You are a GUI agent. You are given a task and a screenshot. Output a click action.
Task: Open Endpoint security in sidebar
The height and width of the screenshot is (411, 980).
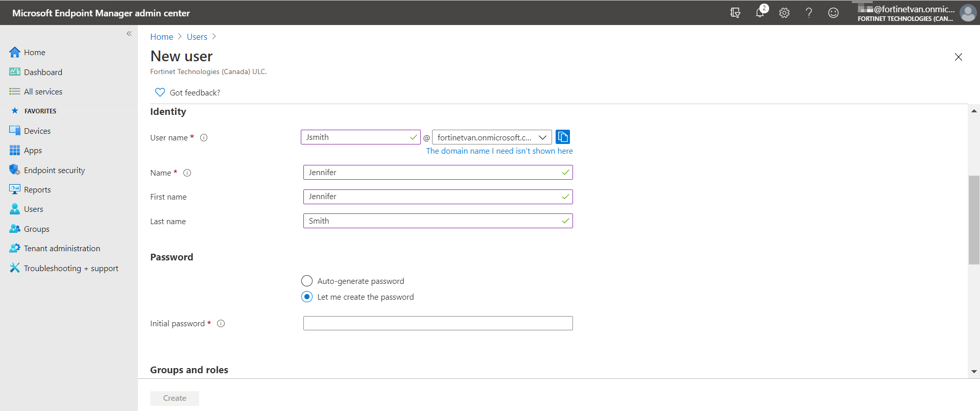pyautogui.click(x=54, y=171)
